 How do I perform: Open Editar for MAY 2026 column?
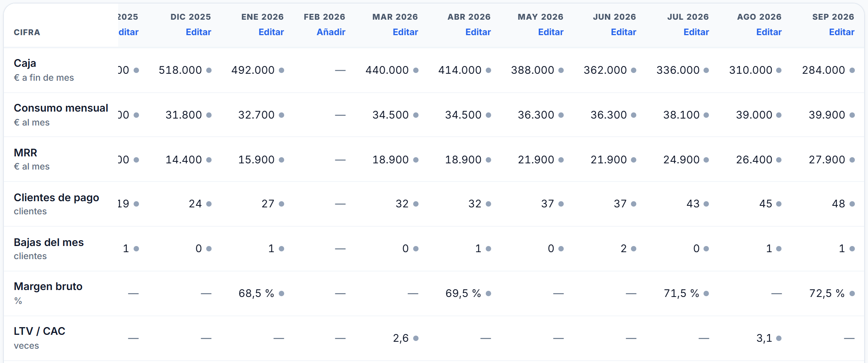point(551,32)
